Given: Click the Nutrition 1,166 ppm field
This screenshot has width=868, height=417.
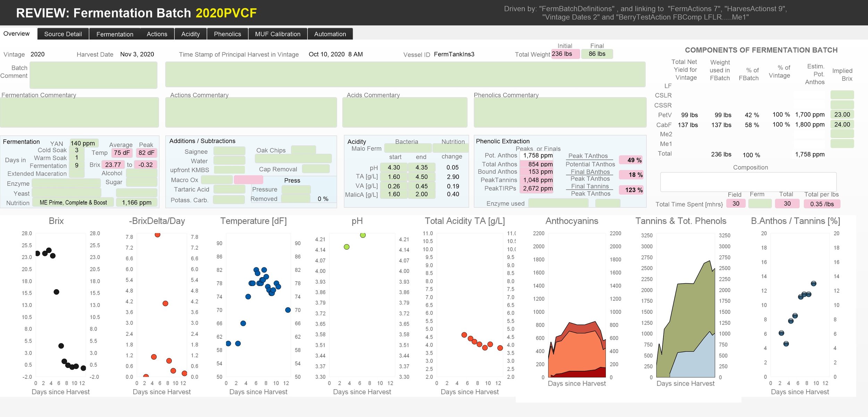Looking at the screenshot, I should tap(137, 202).
